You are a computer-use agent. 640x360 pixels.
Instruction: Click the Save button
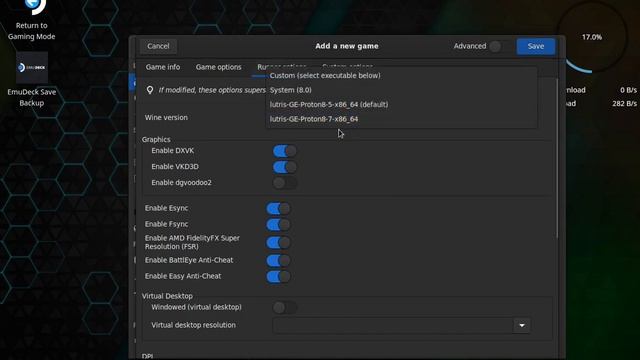coord(536,46)
